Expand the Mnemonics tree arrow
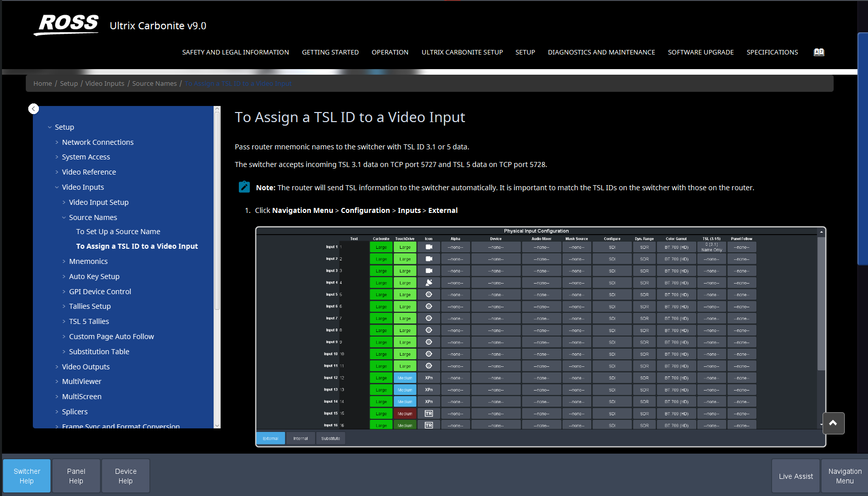Viewport: 868px width, 496px height. 64,261
